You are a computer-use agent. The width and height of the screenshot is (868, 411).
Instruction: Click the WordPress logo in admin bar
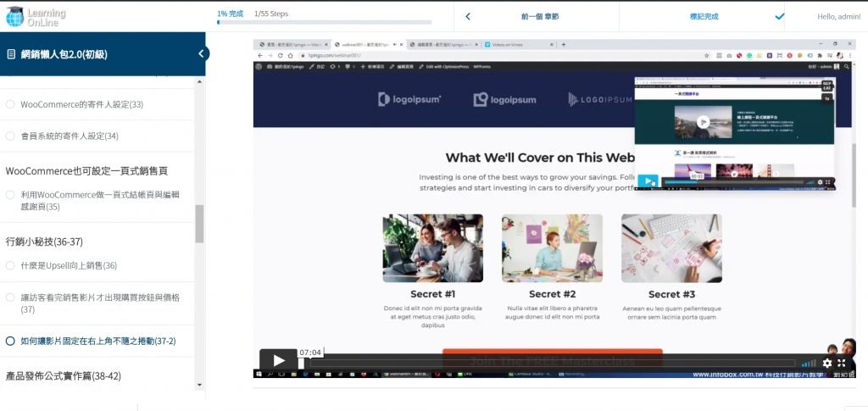click(x=259, y=66)
